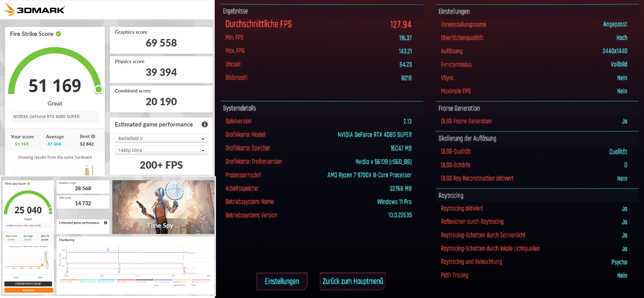
Task: Click the green check beside Time Spy Score
Action: (29, 184)
